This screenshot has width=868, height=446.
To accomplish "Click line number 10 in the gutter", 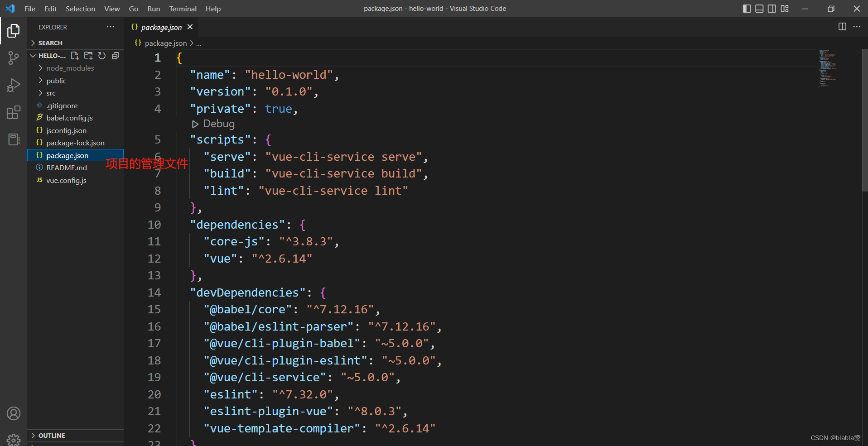I will coord(154,225).
